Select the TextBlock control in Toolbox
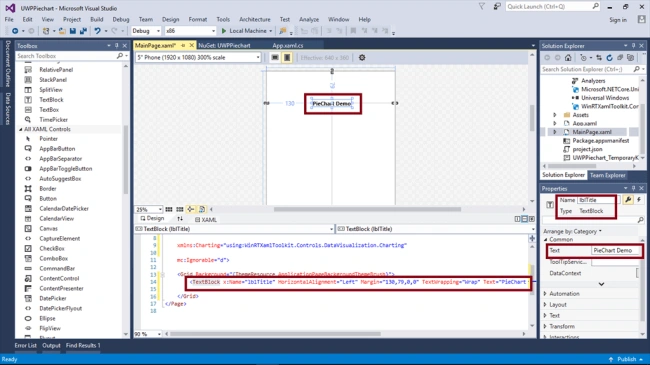 tap(51, 100)
